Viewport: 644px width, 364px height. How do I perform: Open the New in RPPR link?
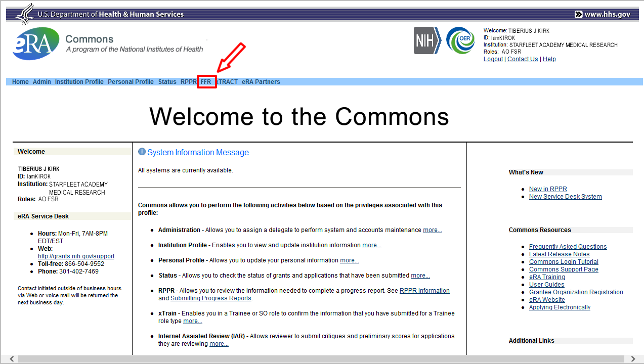click(548, 189)
